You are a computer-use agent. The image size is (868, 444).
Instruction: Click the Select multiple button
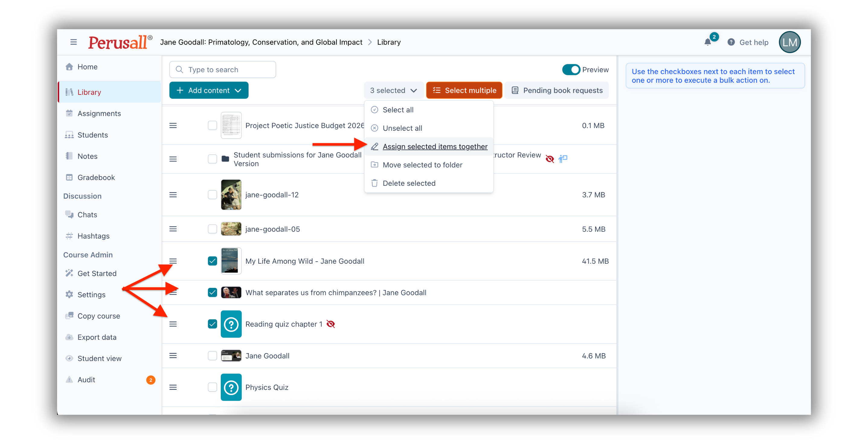tap(464, 90)
